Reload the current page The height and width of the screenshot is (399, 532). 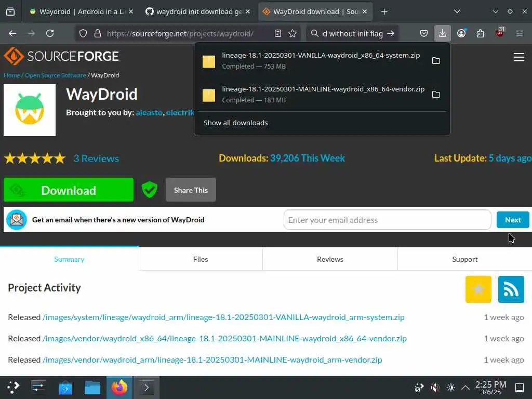pyautogui.click(x=50, y=34)
